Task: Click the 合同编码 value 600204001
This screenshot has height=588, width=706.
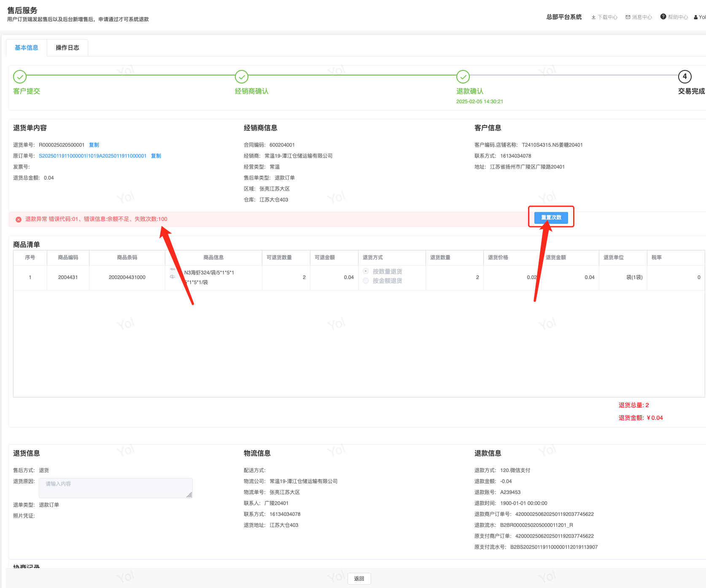Action: click(x=282, y=145)
